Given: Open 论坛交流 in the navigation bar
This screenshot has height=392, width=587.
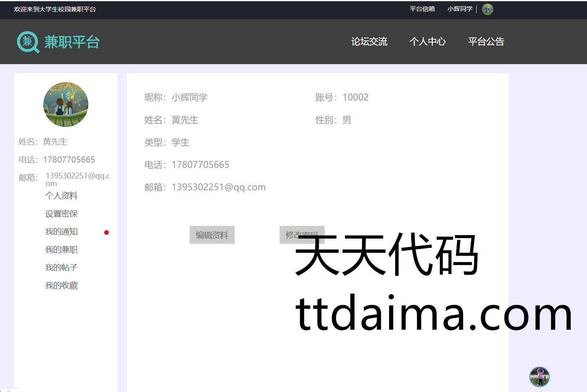Looking at the screenshot, I should (x=369, y=42).
